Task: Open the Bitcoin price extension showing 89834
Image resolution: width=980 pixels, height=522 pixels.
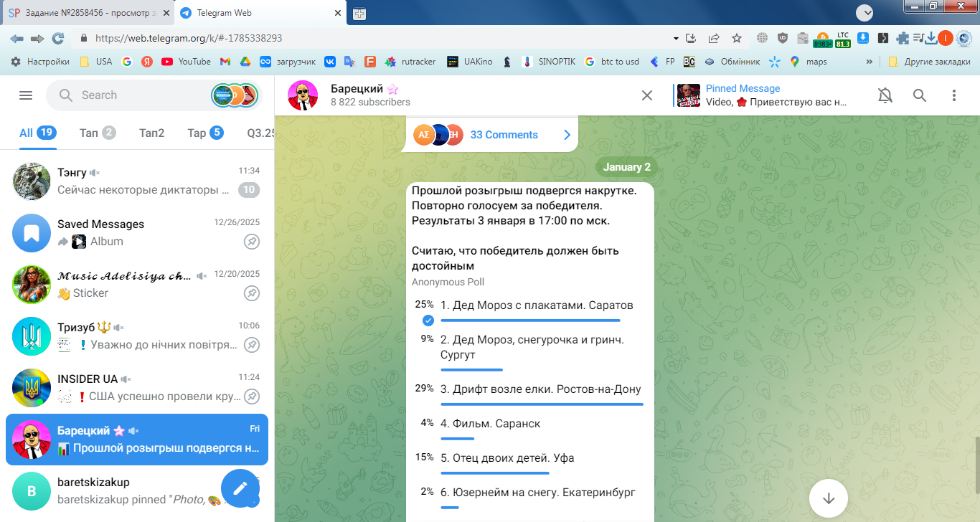Action: click(822, 39)
